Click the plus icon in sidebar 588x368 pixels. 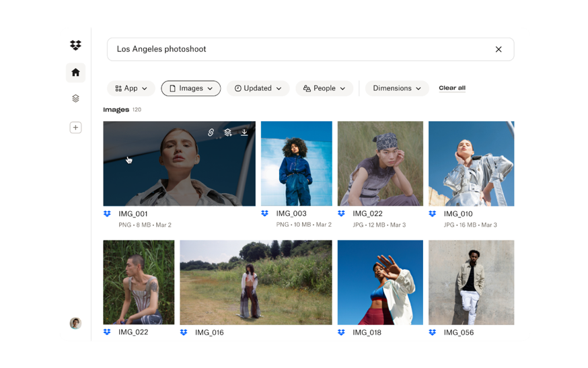coord(75,128)
